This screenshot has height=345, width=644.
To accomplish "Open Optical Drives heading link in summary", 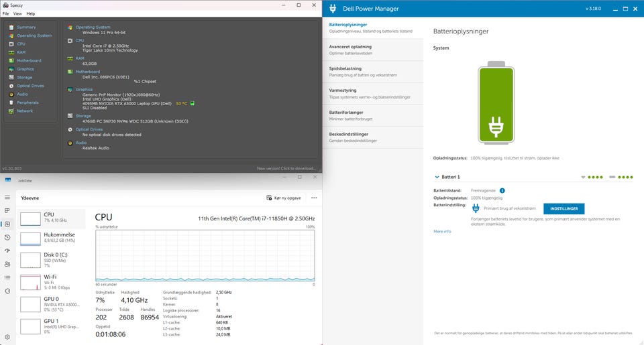I will tap(89, 129).
